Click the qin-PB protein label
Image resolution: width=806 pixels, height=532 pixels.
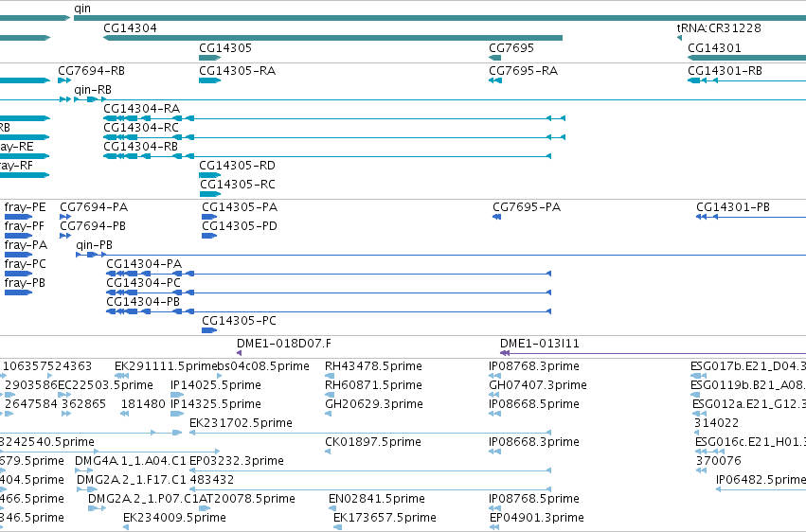[94, 245]
